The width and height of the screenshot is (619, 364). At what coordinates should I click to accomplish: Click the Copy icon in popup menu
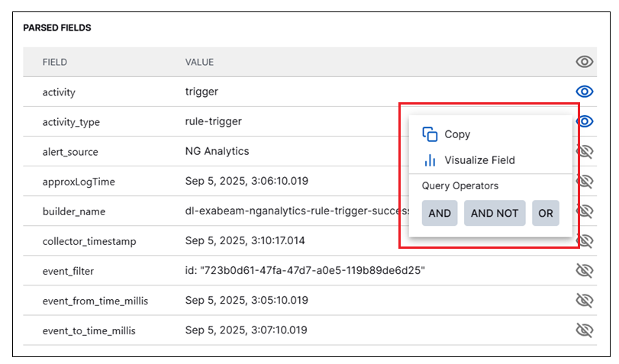click(x=430, y=134)
